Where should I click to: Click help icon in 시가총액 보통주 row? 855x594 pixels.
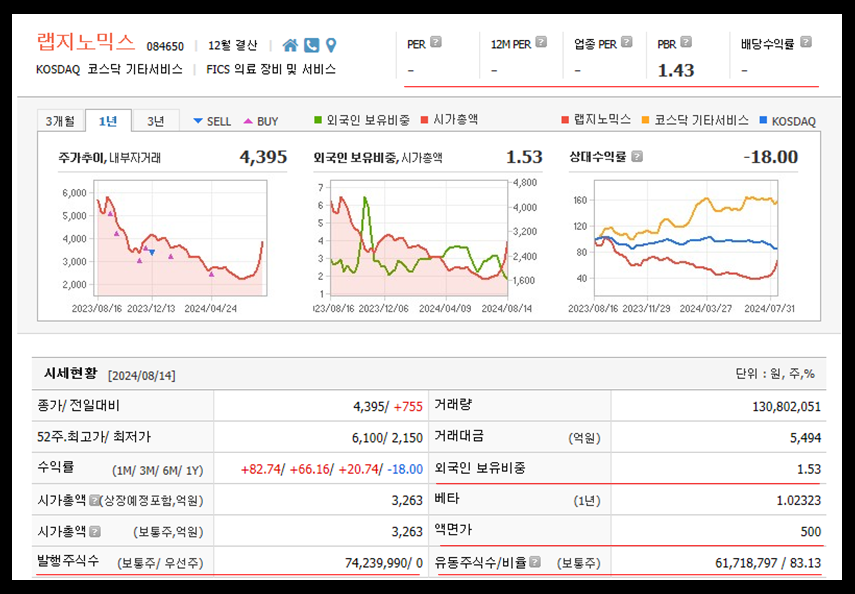click(x=95, y=531)
